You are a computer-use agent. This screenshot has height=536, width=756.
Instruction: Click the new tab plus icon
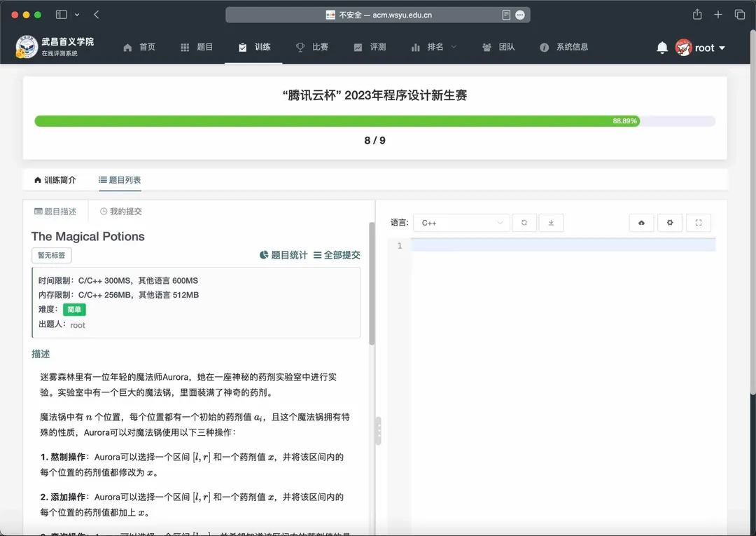point(718,15)
